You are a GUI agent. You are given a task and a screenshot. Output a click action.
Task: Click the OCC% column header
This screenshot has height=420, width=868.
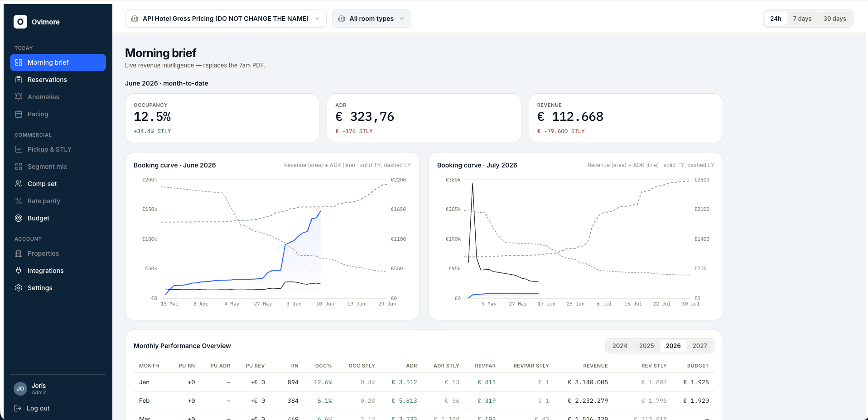[323, 366]
